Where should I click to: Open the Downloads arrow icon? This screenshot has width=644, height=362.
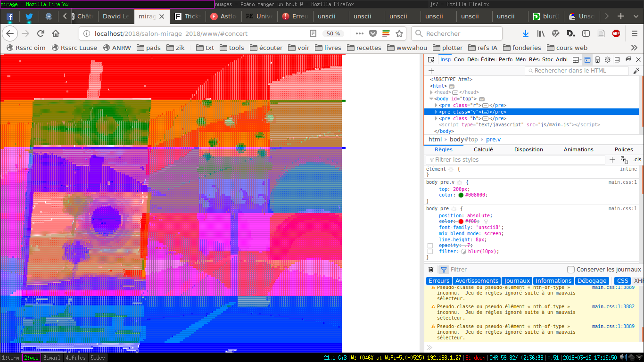point(526,33)
